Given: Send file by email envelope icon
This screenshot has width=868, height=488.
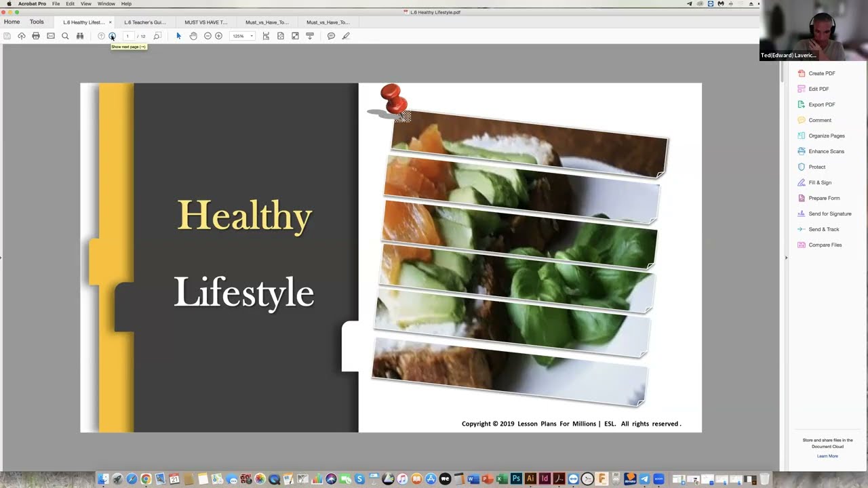Looking at the screenshot, I should point(51,36).
